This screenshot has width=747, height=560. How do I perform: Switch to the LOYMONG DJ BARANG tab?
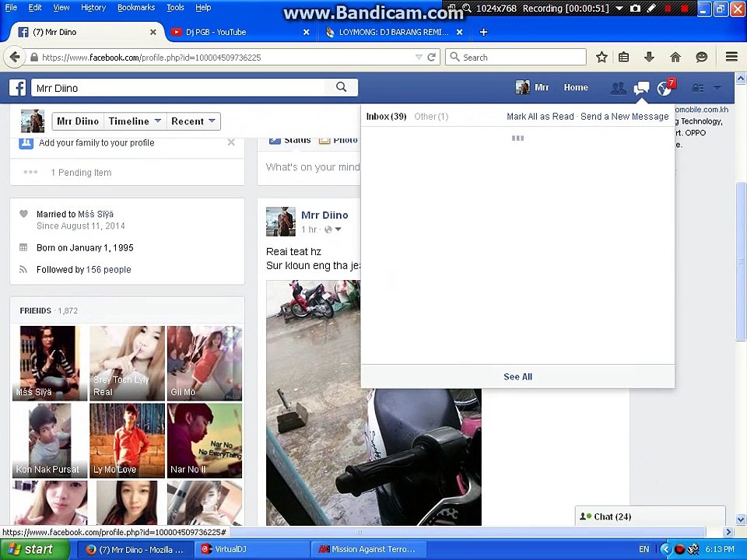click(395, 32)
